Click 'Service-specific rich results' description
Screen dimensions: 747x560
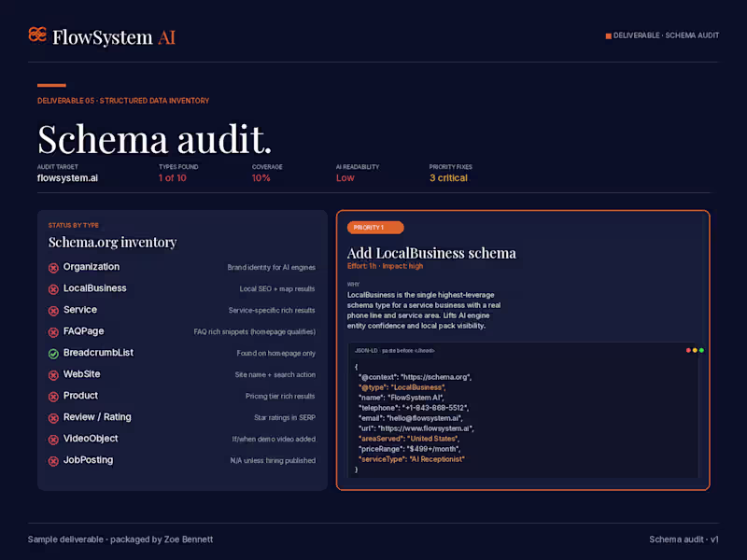(272, 311)
